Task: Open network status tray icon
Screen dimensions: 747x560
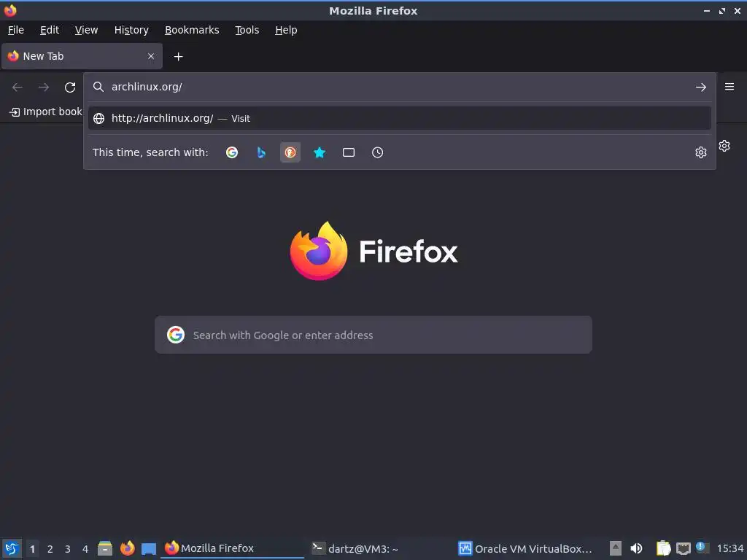Action: point(683,548)
